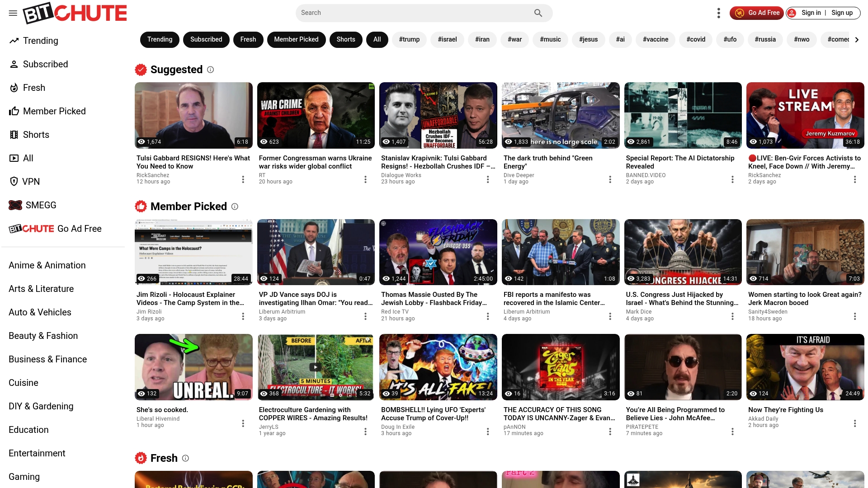This screenshot has height=488, width=868.
Task: Open the Dive Deeper channel link
Action: click(x=519, y=175)
